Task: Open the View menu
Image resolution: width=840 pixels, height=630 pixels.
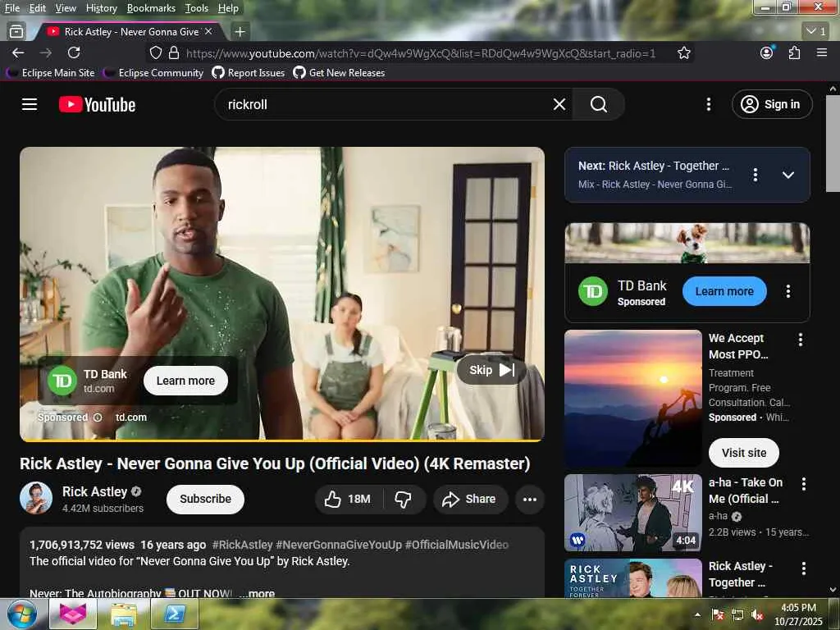Action: click(66, 8)
